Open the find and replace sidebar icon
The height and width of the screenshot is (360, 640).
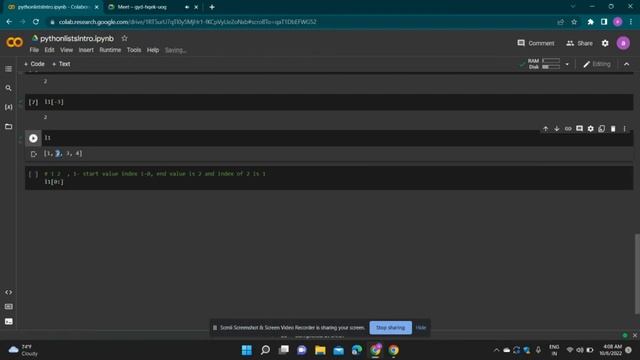[8, 88]
